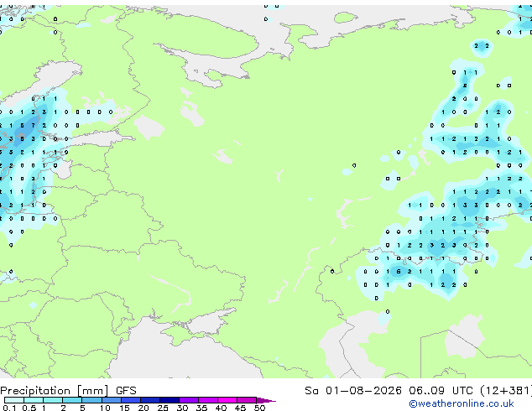Image resolution: width=532 pixels, height=411 pixels.
Task: Click the 45–50 mm legend color swatch
Action: click(247, 400)
